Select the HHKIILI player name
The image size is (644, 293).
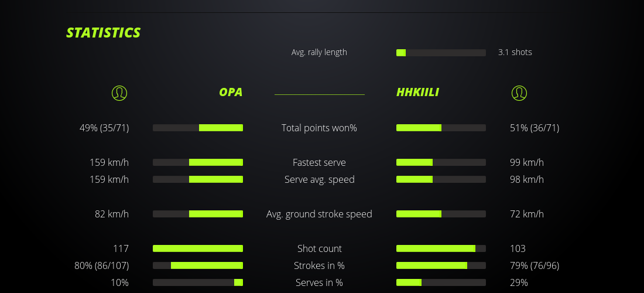417,93
